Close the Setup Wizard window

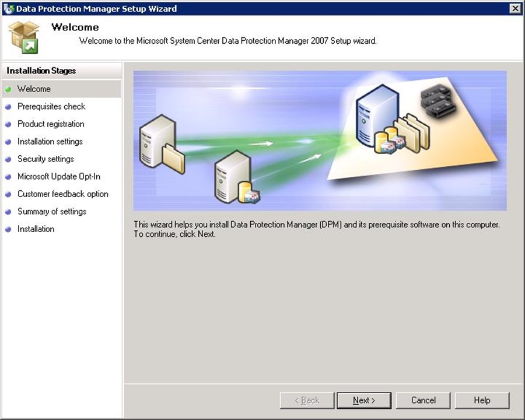point(514,8)
